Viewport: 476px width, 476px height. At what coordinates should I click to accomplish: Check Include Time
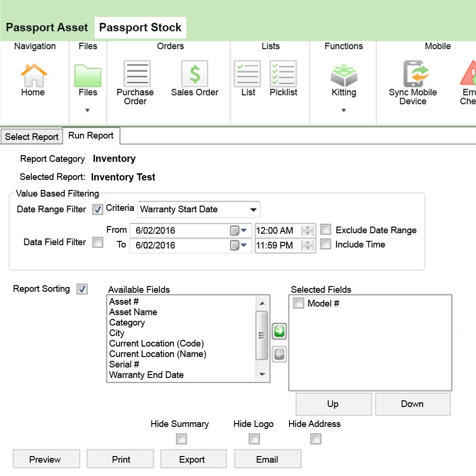point(326,244)
